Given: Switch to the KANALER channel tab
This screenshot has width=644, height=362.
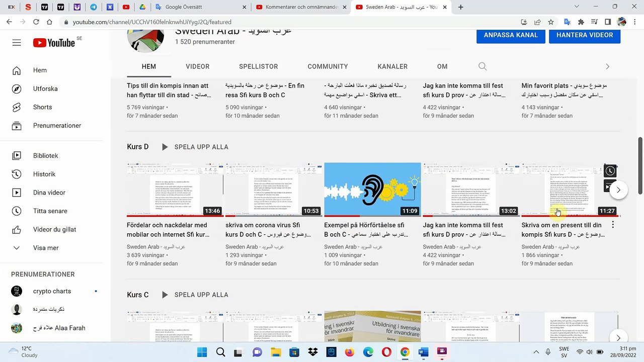Looking at the screenshot, I should 392,66.
